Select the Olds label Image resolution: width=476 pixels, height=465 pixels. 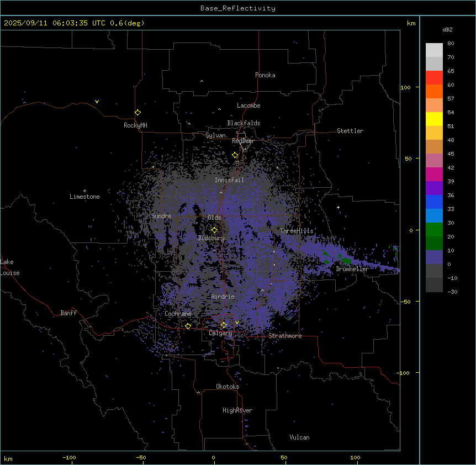tap(214, 218)
